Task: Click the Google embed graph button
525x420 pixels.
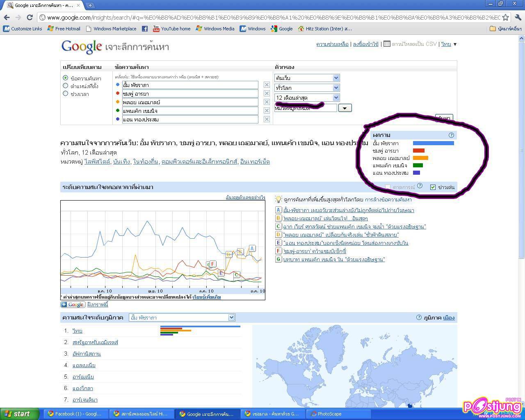Action: [73, 305]
